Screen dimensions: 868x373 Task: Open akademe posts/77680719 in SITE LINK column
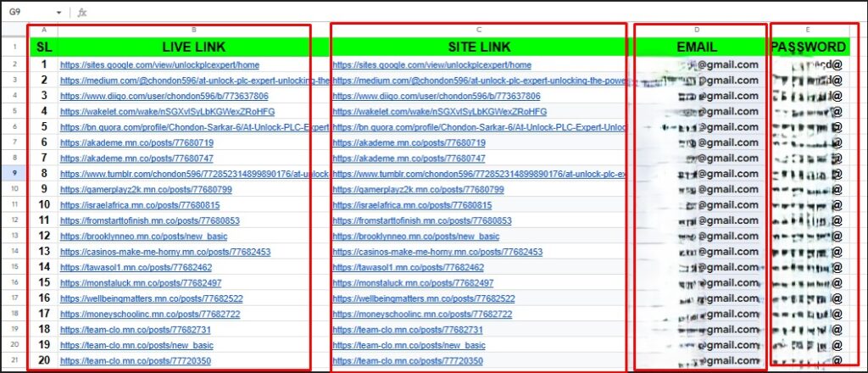(409, 142)
